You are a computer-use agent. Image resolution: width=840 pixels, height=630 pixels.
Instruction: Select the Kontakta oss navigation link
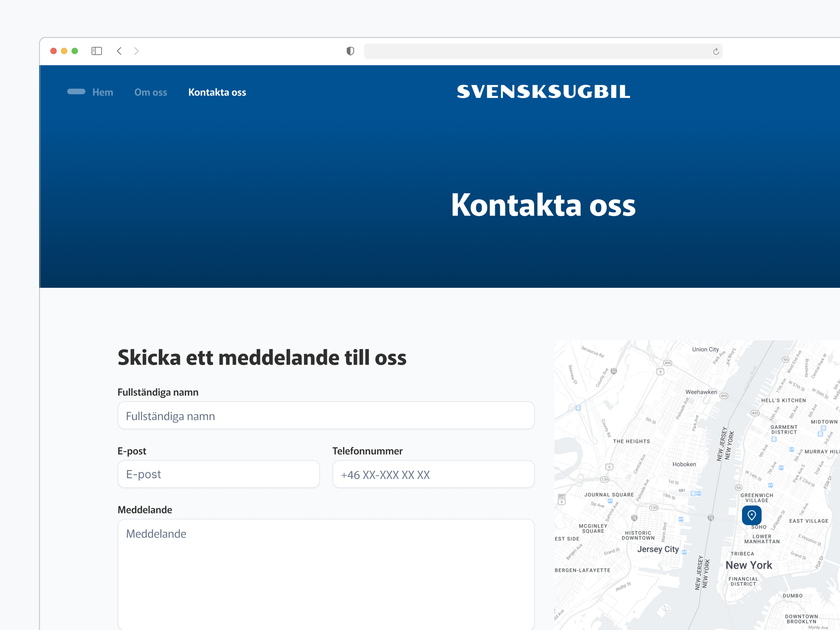point(217,92)
